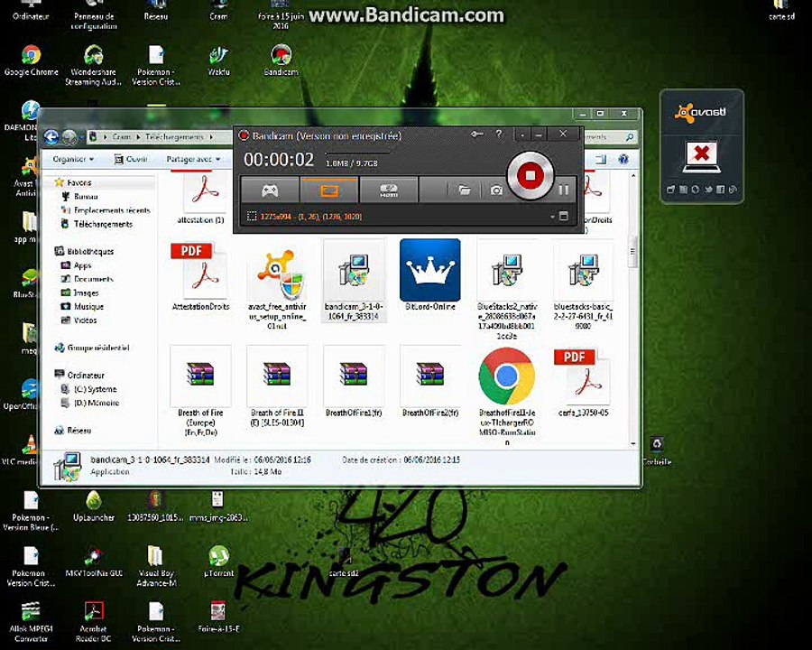Open the Vidéos library

click(x=85, y=320)
